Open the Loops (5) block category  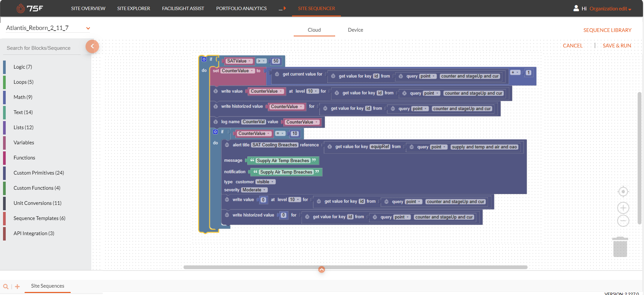[24, 82]
